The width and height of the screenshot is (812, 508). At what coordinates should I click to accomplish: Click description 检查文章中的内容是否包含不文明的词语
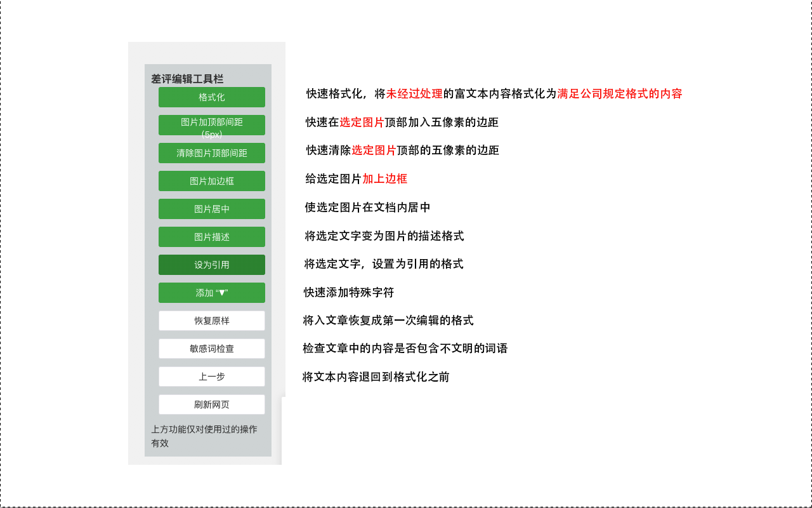405,349
